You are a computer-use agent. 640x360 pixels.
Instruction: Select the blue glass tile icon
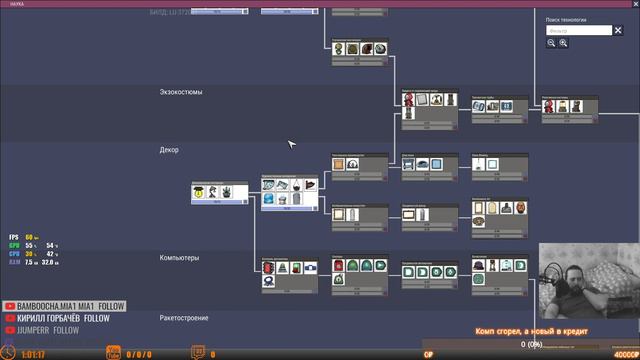[436, 164]
